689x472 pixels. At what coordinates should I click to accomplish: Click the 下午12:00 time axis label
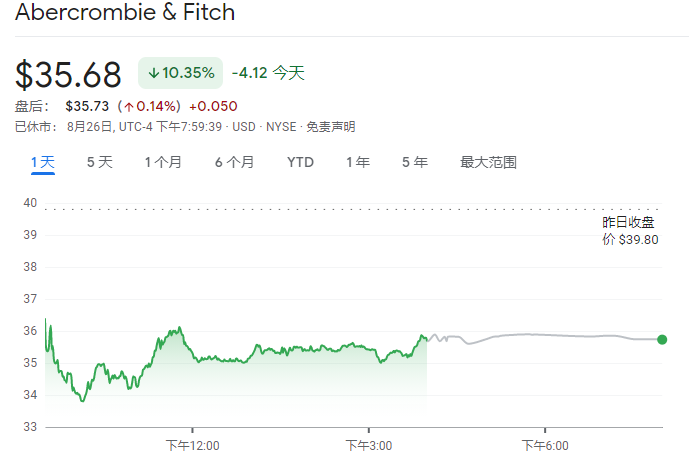[x=192, y=445]
